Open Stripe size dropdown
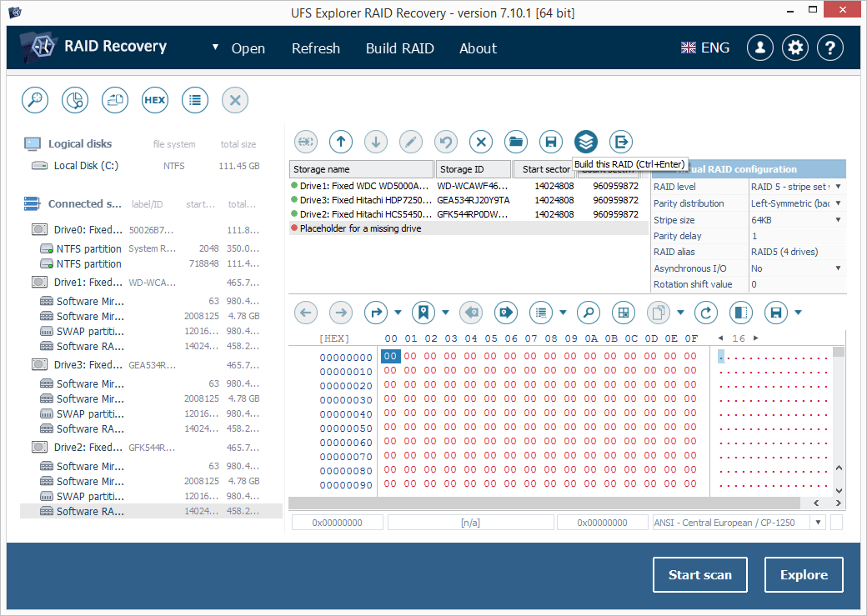867x616 pixels. (839, 219)
